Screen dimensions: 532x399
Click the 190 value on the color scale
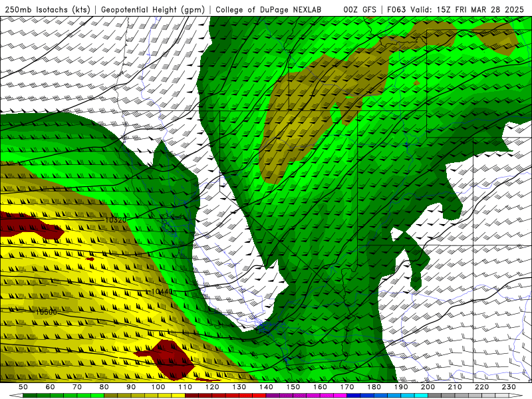[x=401, y=387]
